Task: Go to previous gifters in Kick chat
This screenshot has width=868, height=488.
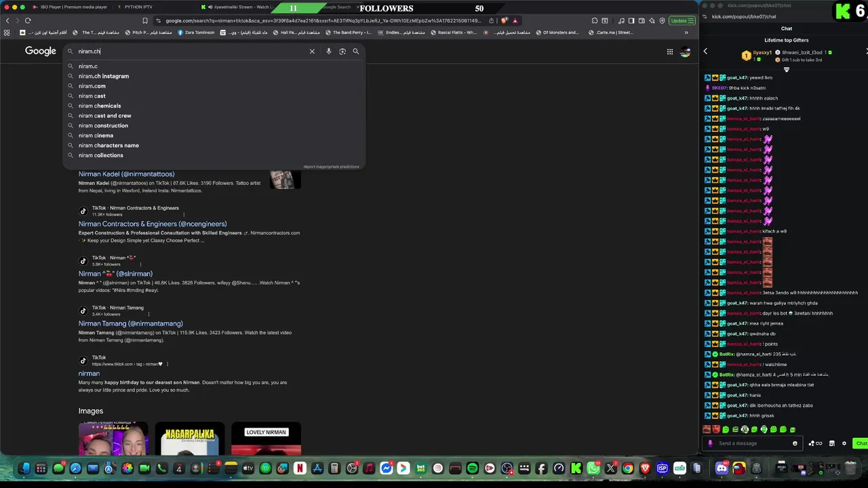Action: pos(705,52)
